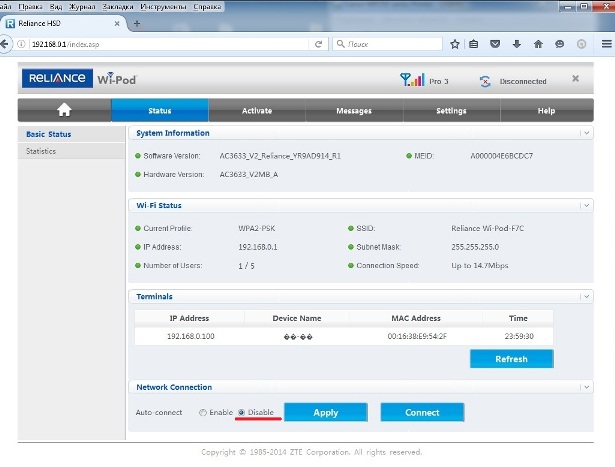Screen dimensions: 615x467
Task: Reload the page with refresh icon
Action: tap(318, 44)
